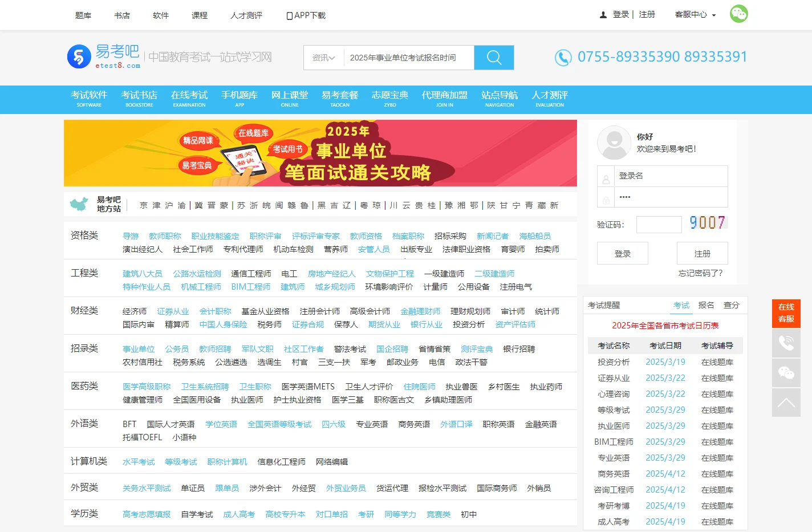Image resolution: width=812 pixels, height=532 pixels.
Task: Expand the 客服中心 dropdown
Action: (x=695, y=15)
